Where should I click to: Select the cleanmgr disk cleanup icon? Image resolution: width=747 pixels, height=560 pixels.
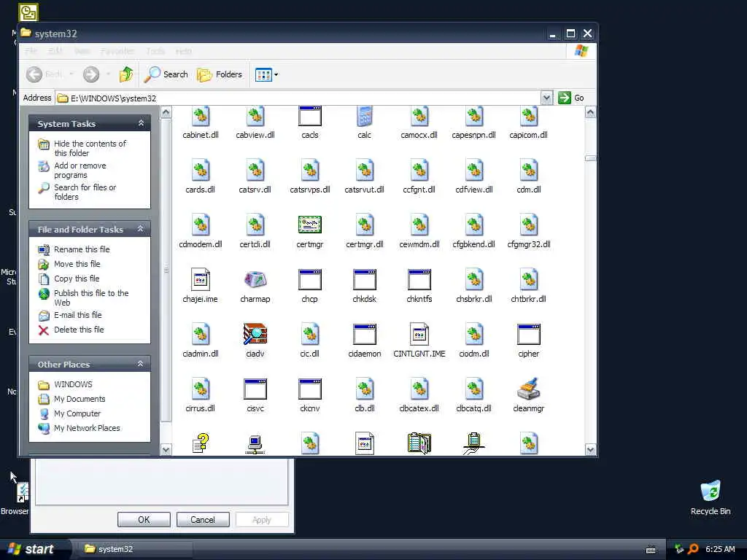(528, 389)
